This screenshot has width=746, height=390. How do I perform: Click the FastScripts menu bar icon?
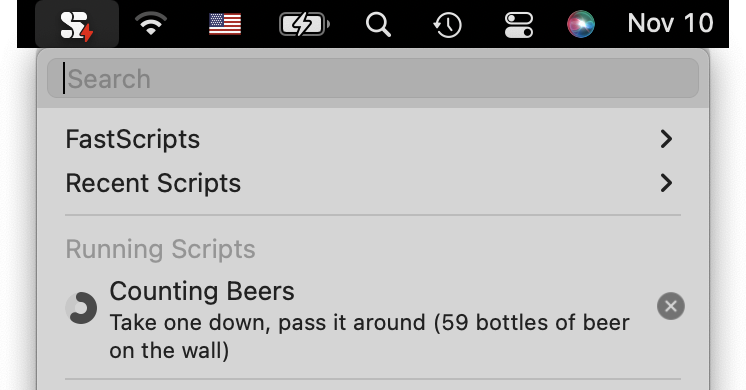tap(77, 25)
